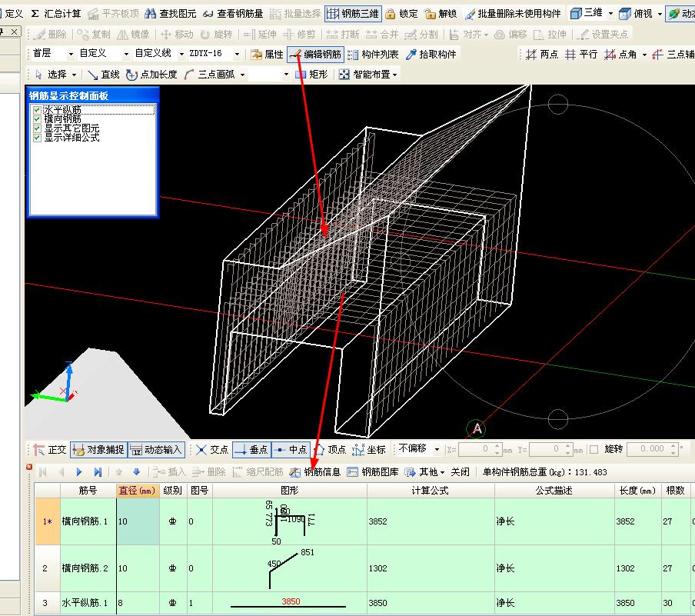Toggle 编辑钢筋 edit rebar button
This screenshot has width=695, height=616.
[315, 54]
